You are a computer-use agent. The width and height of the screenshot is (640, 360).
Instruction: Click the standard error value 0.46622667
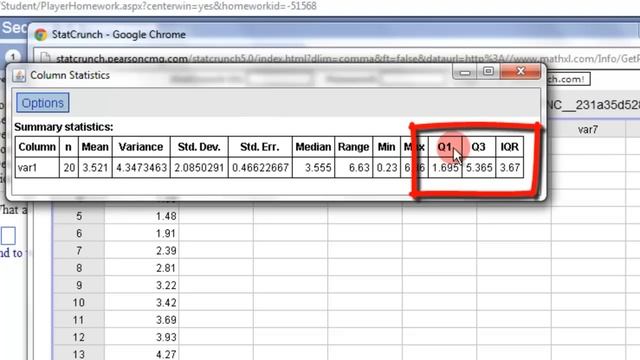(260, 168)
